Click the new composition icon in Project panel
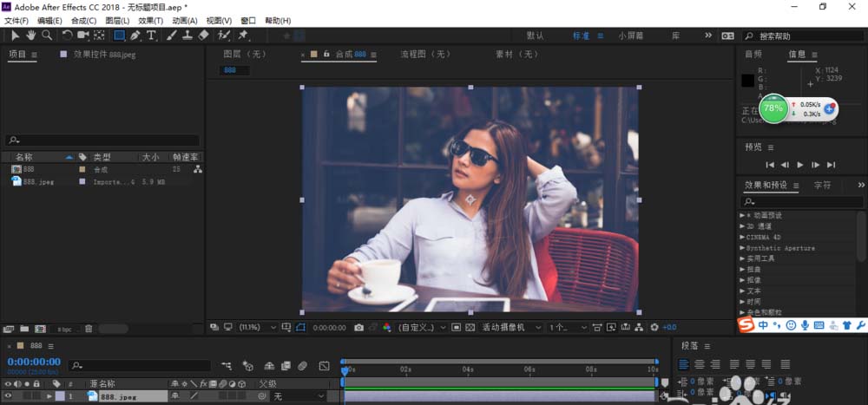 click(x=40, y=329)
